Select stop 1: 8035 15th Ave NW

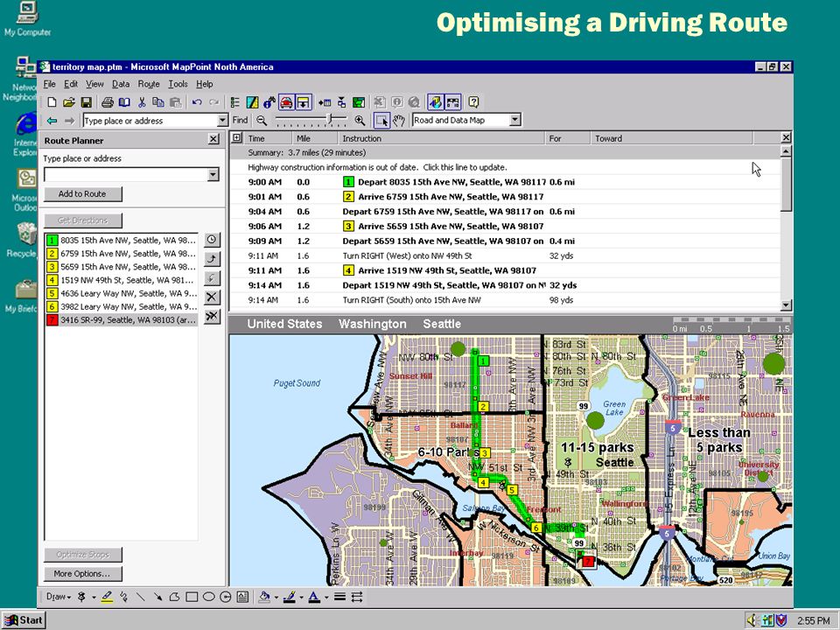[x=122, y=240]
